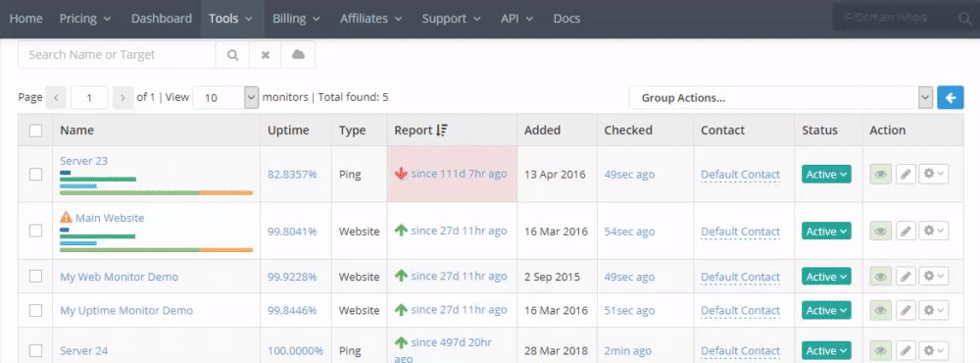Click Main Website orange-green uptime bar
This screenshot has width=980, height=363.
tap(156, 250)
